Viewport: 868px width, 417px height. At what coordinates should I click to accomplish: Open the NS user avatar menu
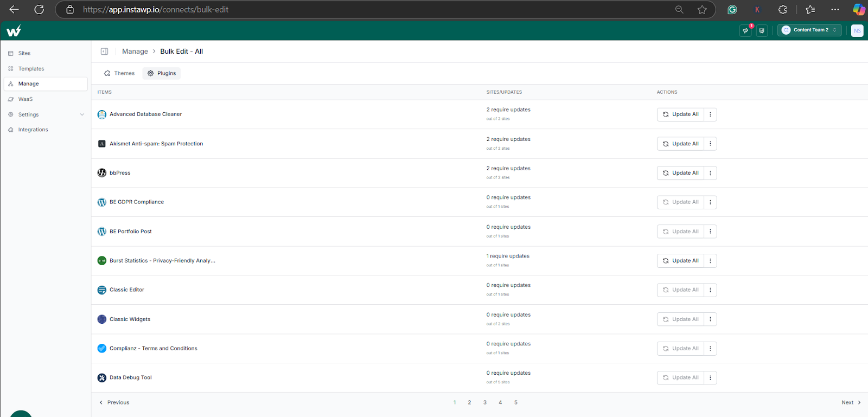click(x=857, y=30)
